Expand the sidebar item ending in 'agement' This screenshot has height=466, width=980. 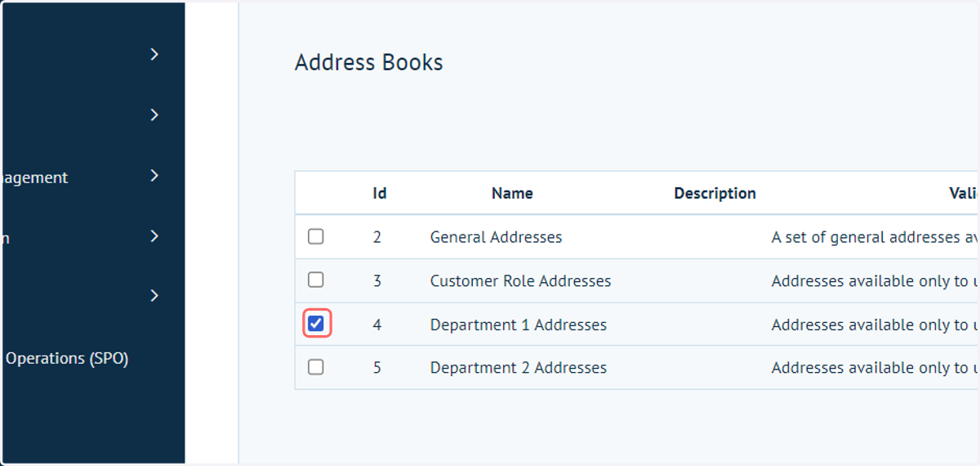(155, 176)
